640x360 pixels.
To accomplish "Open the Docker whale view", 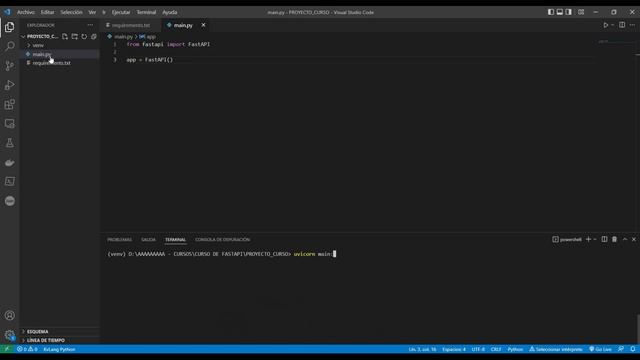I will (9, 162).
